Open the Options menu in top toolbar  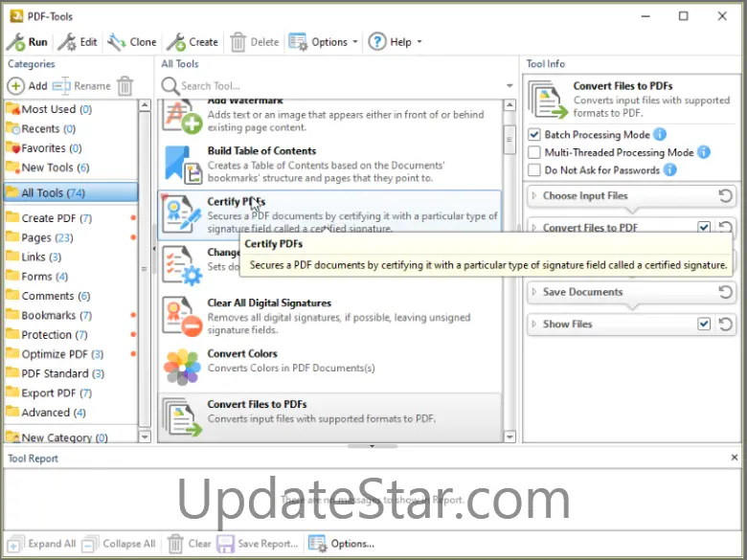click(323, 42)
